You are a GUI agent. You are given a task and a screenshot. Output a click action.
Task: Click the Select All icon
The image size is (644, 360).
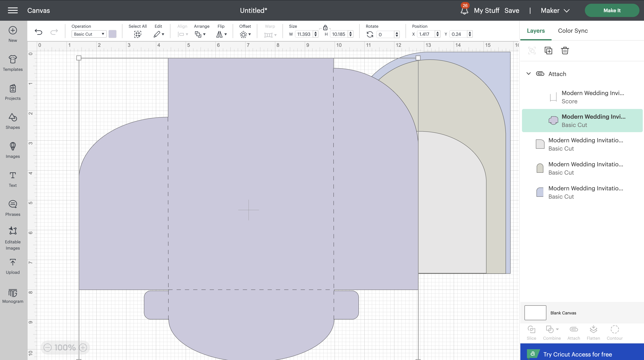pos(138,34)
